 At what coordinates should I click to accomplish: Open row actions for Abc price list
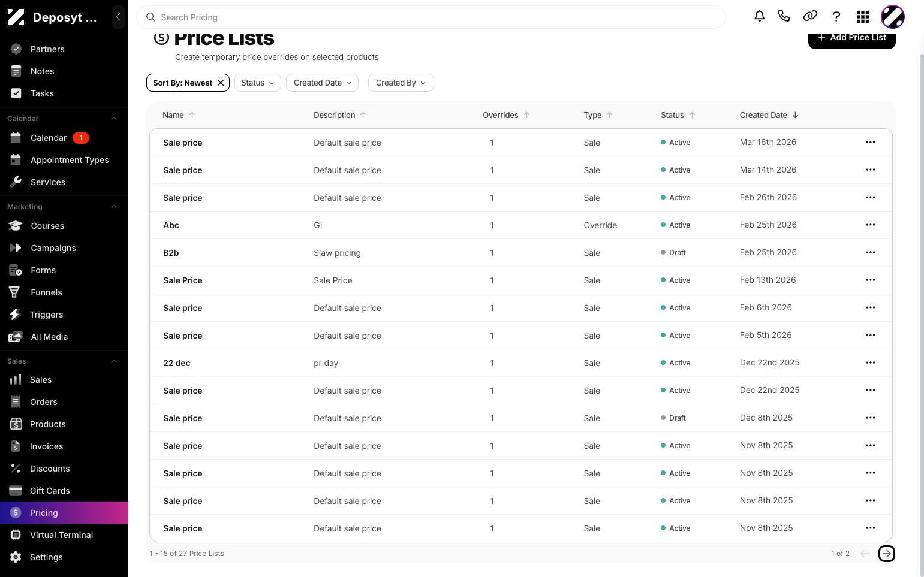(871, 225)
